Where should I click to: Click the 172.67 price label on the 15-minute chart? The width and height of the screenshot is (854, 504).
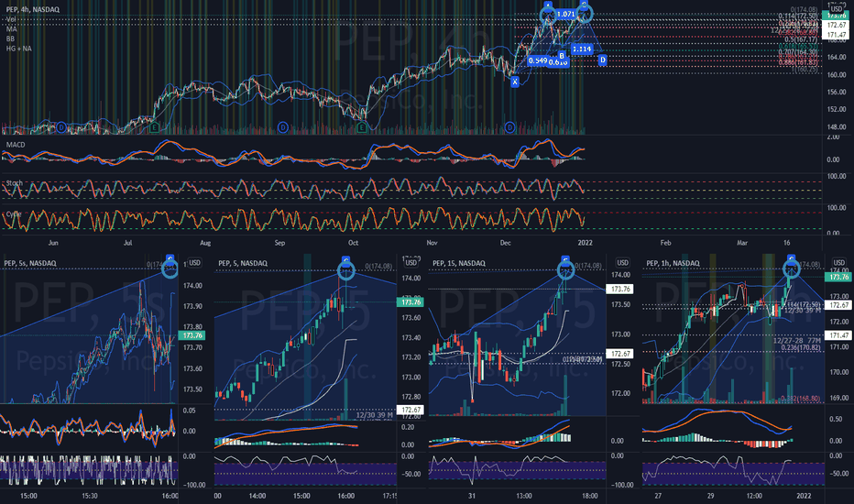click(x=620, y=354)
